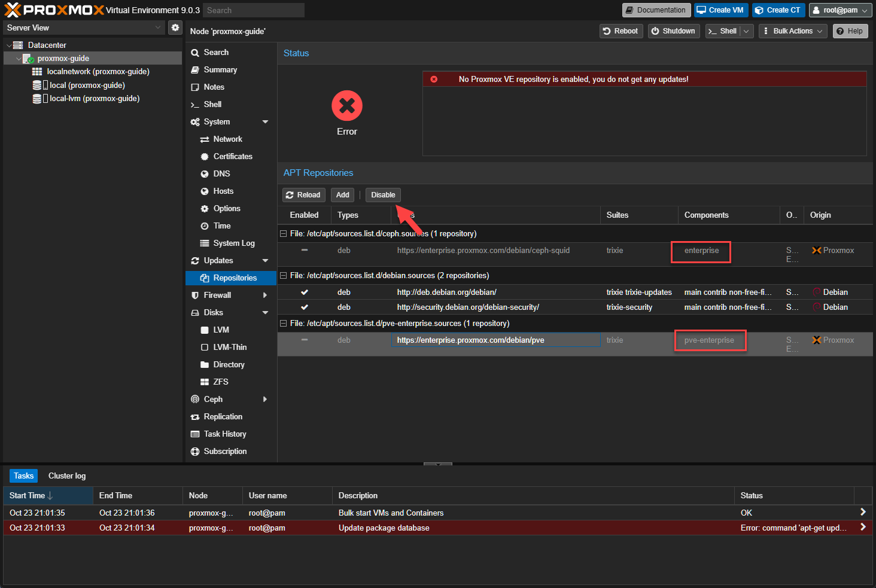This screenshot has width=876, height=588.
Task: Open the Subscription page
Action: click(x=225, y=451)
